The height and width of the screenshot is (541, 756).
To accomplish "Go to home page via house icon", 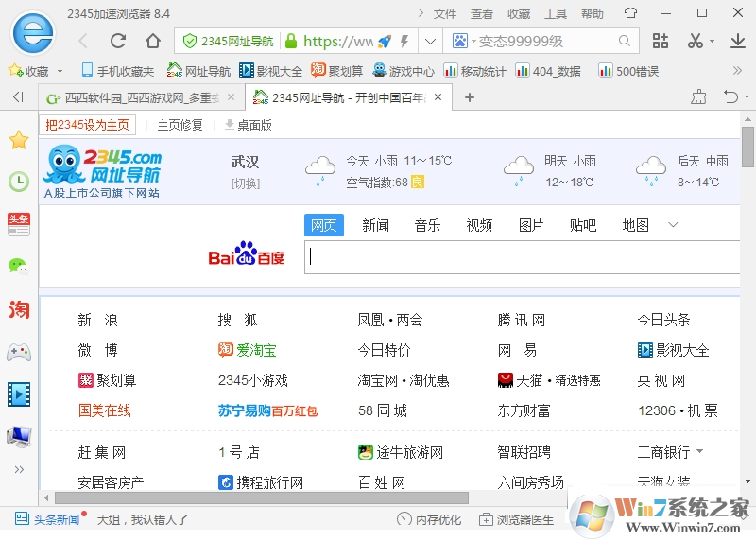I will [153, 41].
